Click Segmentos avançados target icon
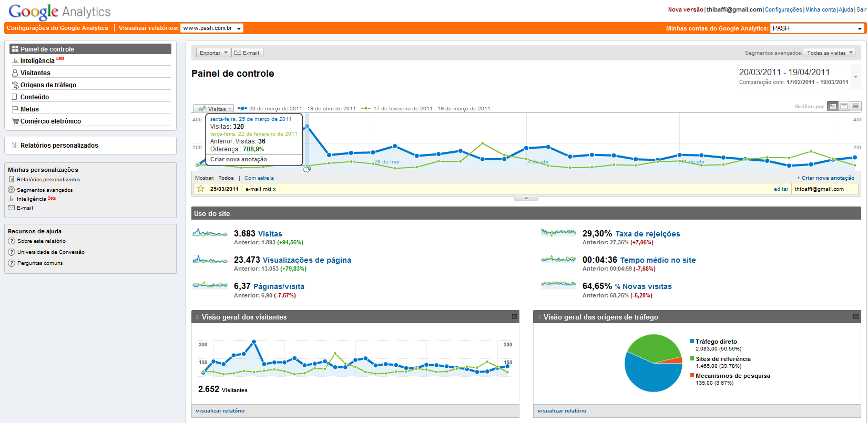 [x=12, y=190]
